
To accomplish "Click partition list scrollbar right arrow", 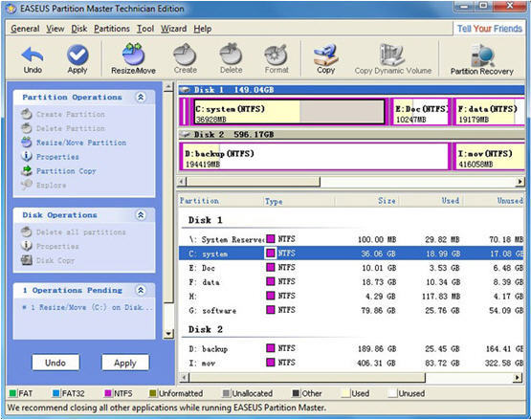I will [x=518, y=377].
